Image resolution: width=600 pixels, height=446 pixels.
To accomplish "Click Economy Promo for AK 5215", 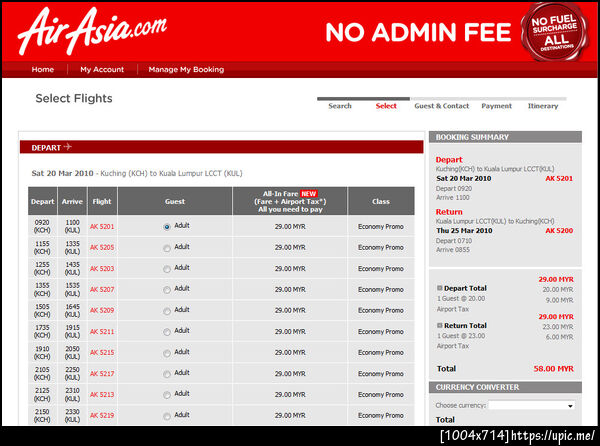I will (381, 352).
